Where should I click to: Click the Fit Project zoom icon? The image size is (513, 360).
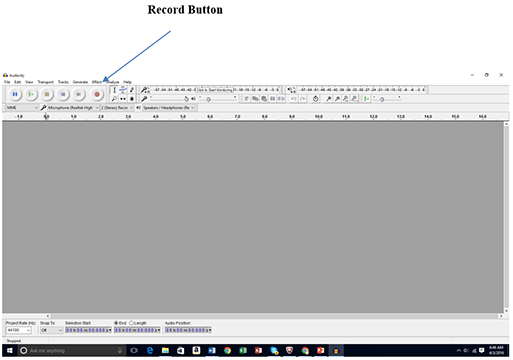click(x=355, y=99)
